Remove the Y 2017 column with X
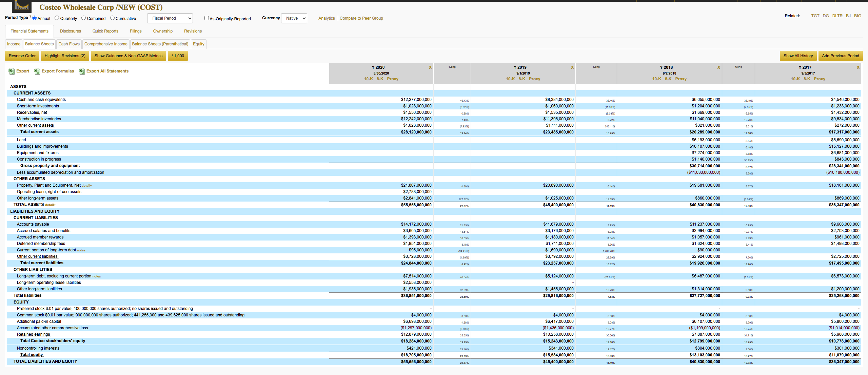The height and width of the screenshot is (375, 868). tap(858, 67)
